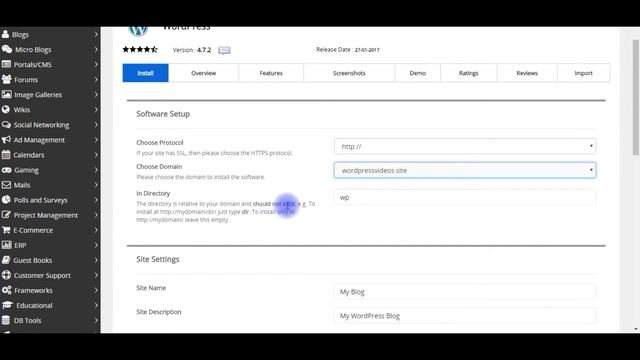The width and height of the screenshot is (640, 360).
Task: Click the star rating for WordPress
Action: [140, 49]
